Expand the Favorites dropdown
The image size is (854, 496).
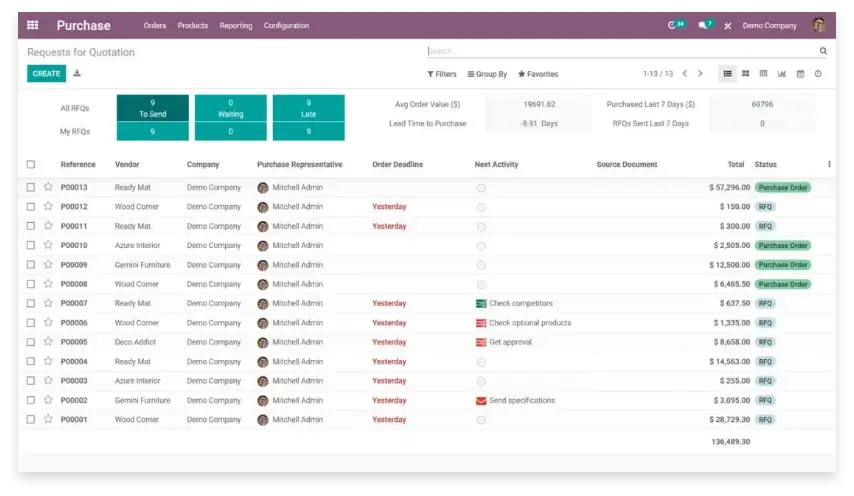[538, 74]
